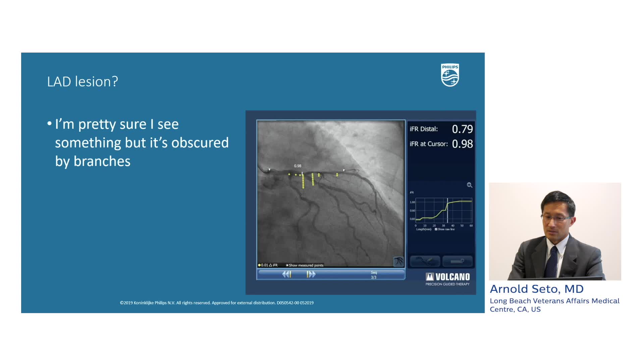Viewport: 644px width, 362px height.
Task: Click the Philips shield logo
Action: pyautogui.click(x=450, y=75)
